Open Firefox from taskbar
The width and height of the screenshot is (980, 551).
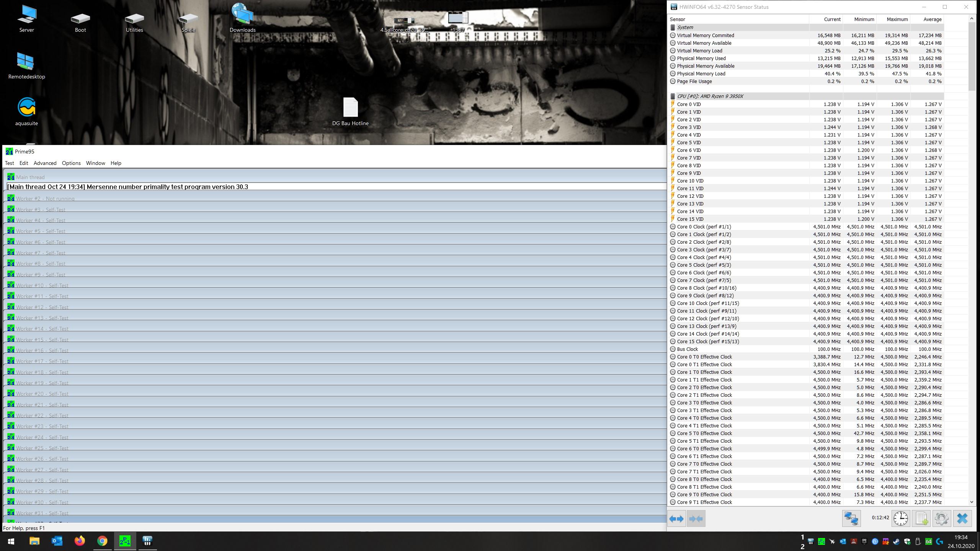pyautogui.click(x=80, y=541)
